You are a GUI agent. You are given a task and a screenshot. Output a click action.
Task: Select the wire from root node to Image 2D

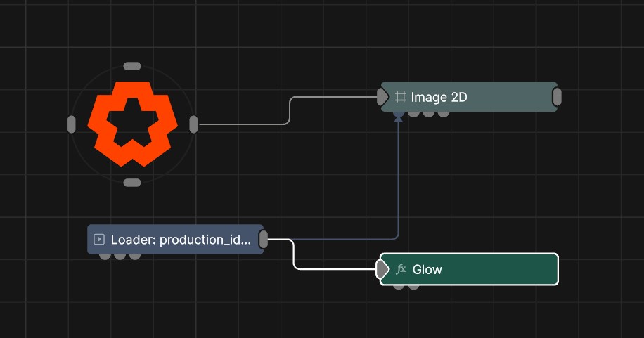coord(290,111)
